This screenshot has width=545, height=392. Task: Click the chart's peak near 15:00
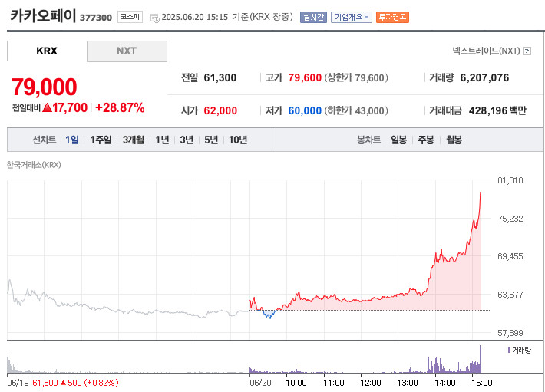[481, 193]
